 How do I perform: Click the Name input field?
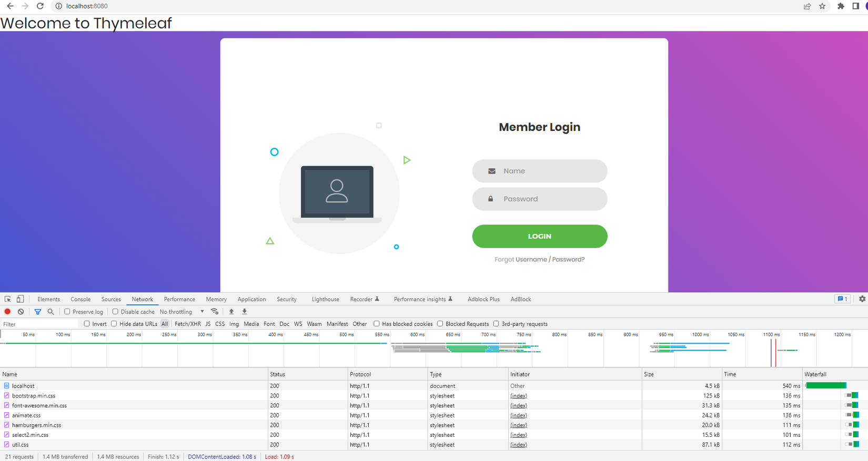(540, 171)
